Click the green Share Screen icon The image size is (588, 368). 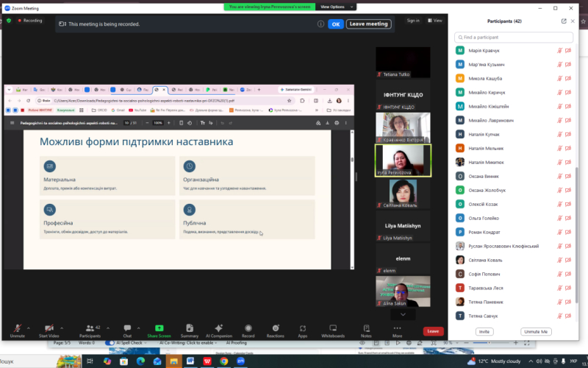(159, 328)
